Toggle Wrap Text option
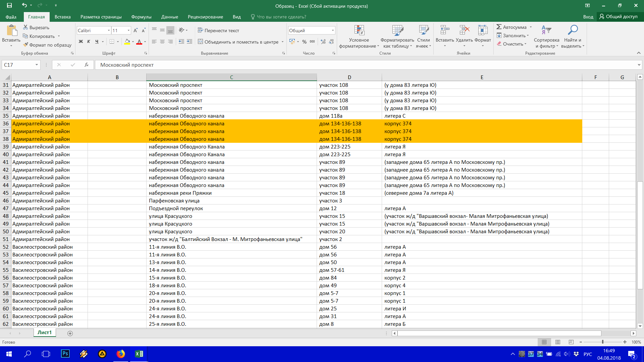 click(x=218, y=31)
